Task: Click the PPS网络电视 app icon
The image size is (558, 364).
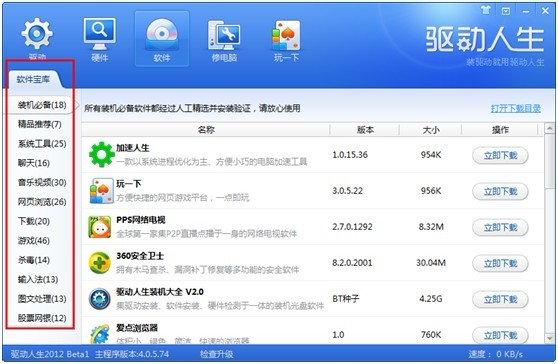Action: click(x=100, y=227)
